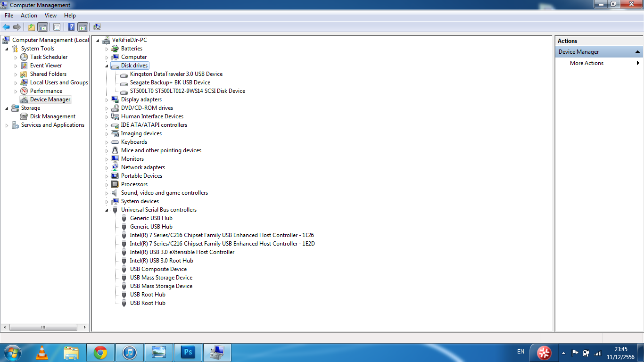Select USB Enhanced Host Controller - 1E2D
Screen dimensions: 644x362
pyautogui.click(x=223, y=244)
